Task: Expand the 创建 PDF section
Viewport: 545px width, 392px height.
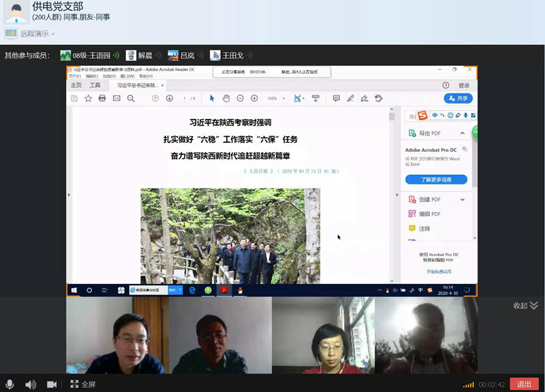Action: (x=463, y=199)
